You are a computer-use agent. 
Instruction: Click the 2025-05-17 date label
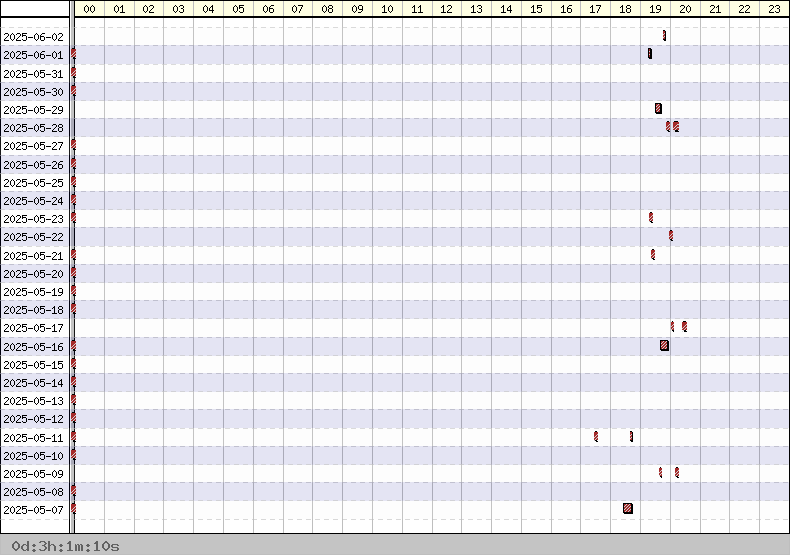coord(34,328)
